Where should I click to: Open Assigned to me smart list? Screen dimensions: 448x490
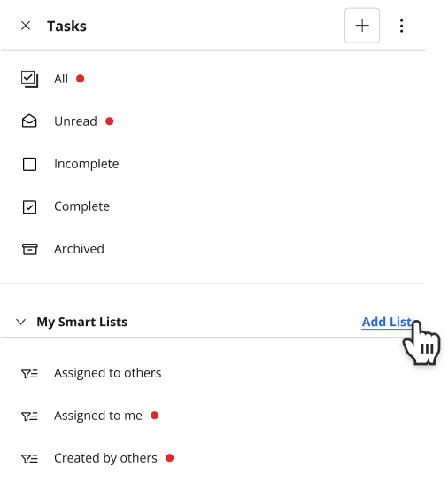(x=98, y=416)
